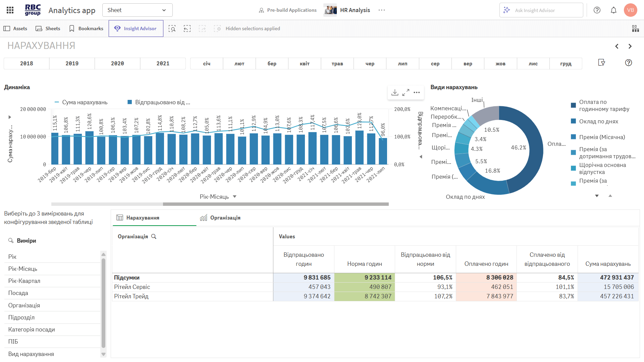644x362 pixels.
Task: Expand the Рік-Місяць dimension dropdown
Action: pos(235,197)
